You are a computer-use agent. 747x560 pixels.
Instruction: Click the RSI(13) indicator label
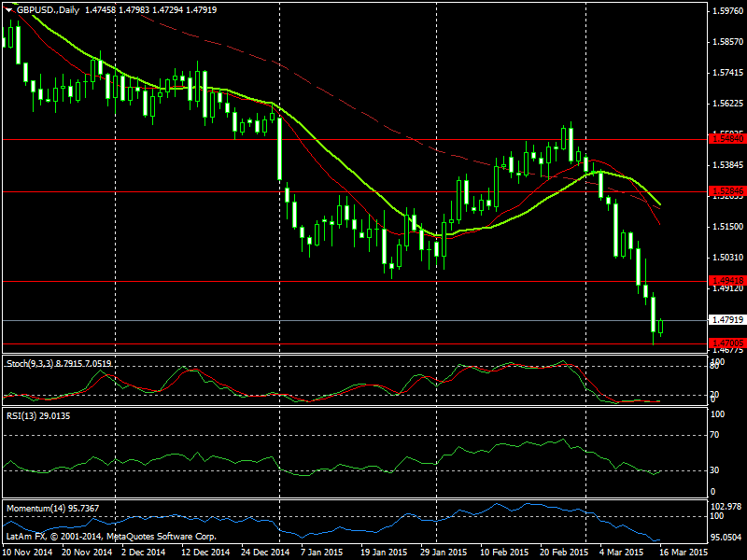click(24, 416)
